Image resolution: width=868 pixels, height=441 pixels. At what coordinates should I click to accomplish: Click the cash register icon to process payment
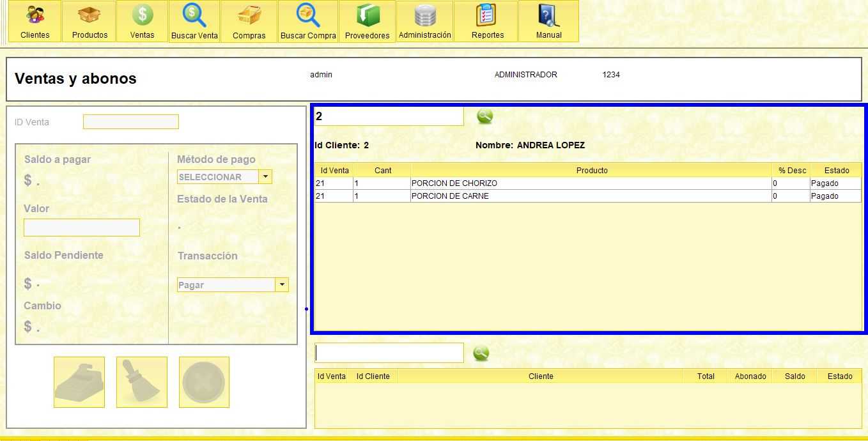point(79,382)
